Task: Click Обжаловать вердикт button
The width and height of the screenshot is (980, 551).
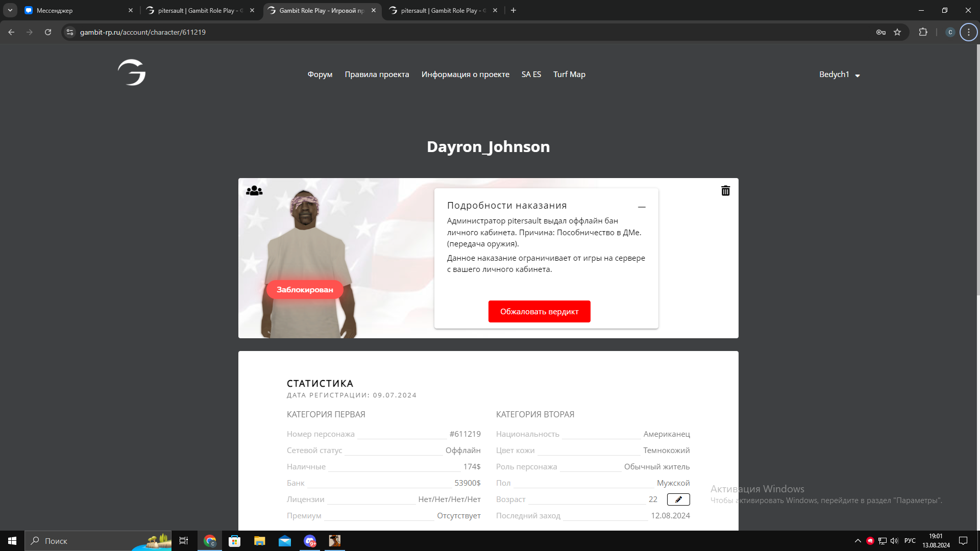Action: click(x=539, y=312)
